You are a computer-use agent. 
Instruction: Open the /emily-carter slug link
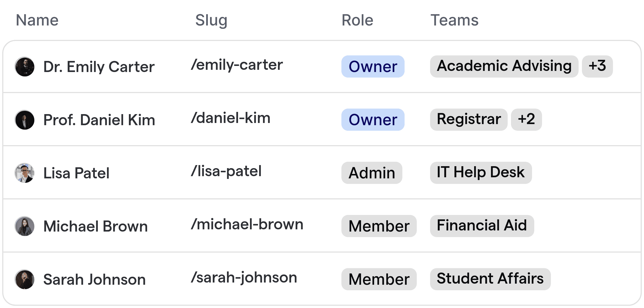point(237,65)
